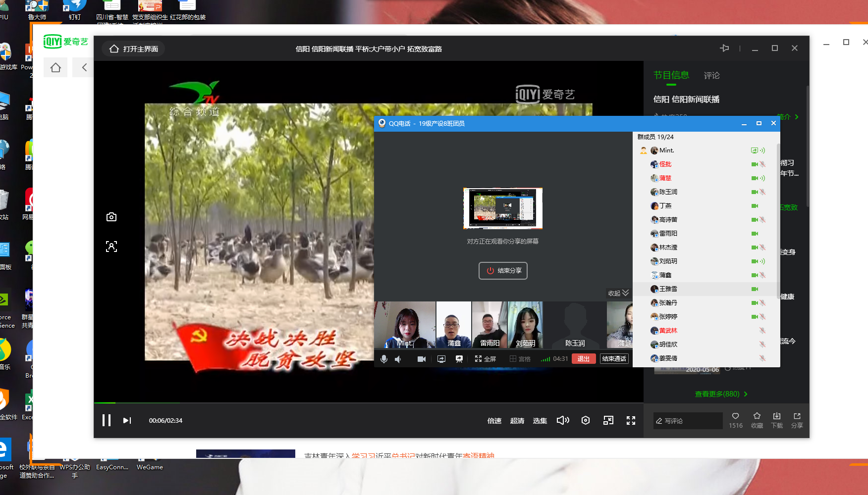Screen dimensions: 868x495
Task: Toggle the camera in QQ call toolbar
Action: pos(422,359)
